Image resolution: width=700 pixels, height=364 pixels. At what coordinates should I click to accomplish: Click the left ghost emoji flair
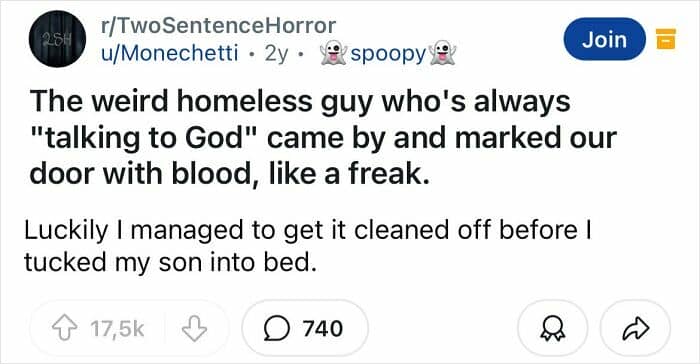(333, 53)
